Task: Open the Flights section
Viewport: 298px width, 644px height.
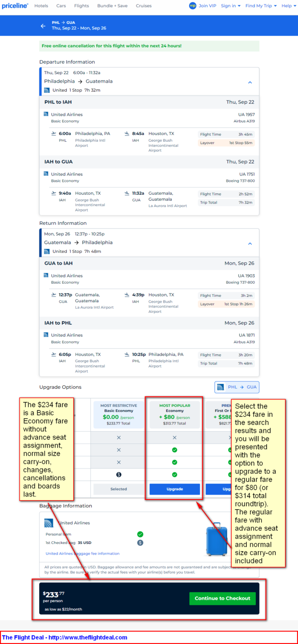Action: click(x=81, y=6)
